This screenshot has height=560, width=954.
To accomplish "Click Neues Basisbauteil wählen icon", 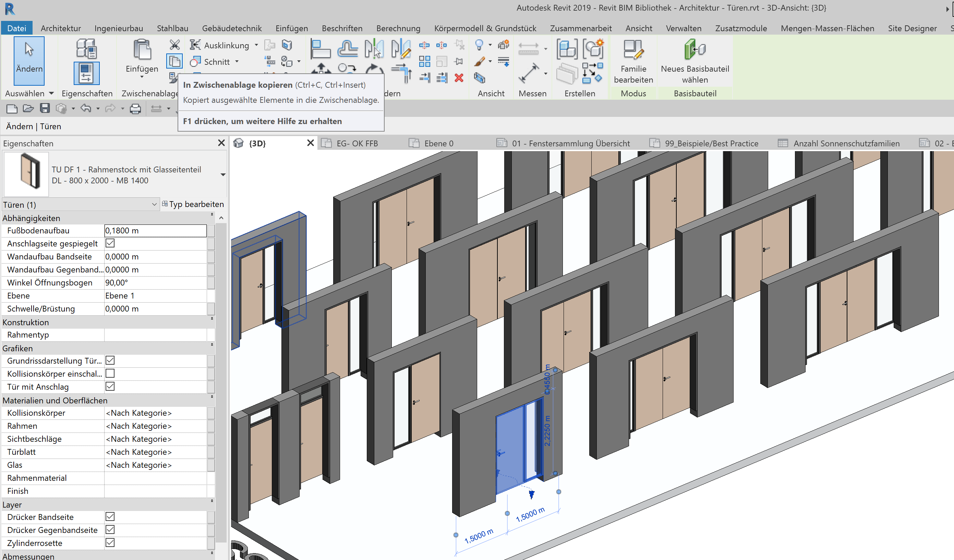I will pyautogui.click(x=695, y=50).
